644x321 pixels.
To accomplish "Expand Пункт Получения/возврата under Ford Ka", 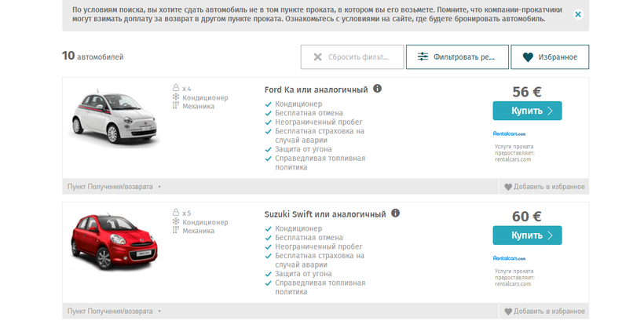I will coord(114,187).
